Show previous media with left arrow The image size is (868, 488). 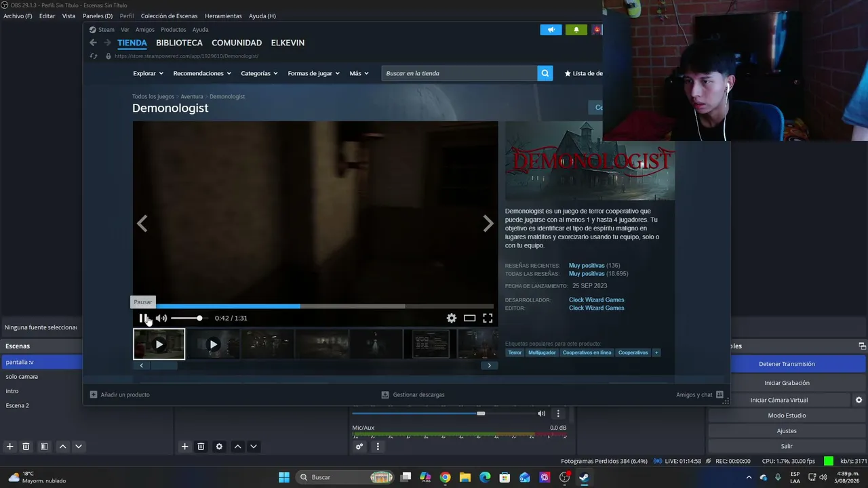point(142,224)
